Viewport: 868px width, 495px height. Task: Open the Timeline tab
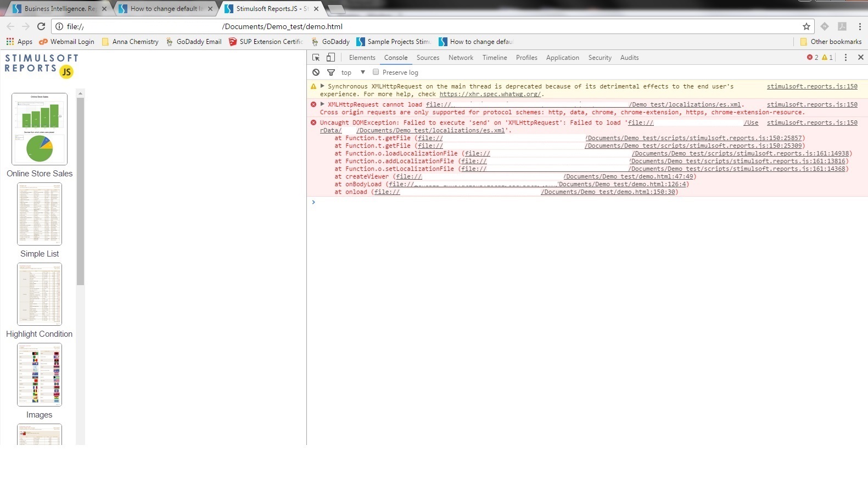tap(495, 57)
